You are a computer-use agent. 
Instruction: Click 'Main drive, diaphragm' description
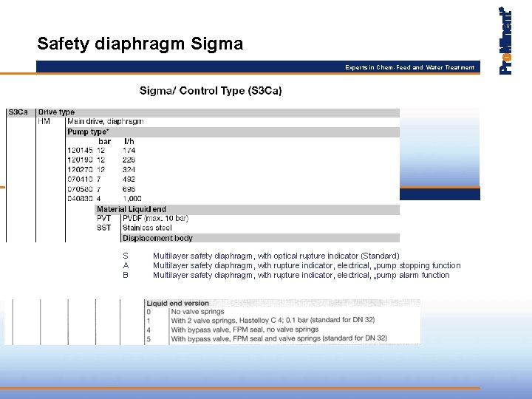tap(105, 121)
